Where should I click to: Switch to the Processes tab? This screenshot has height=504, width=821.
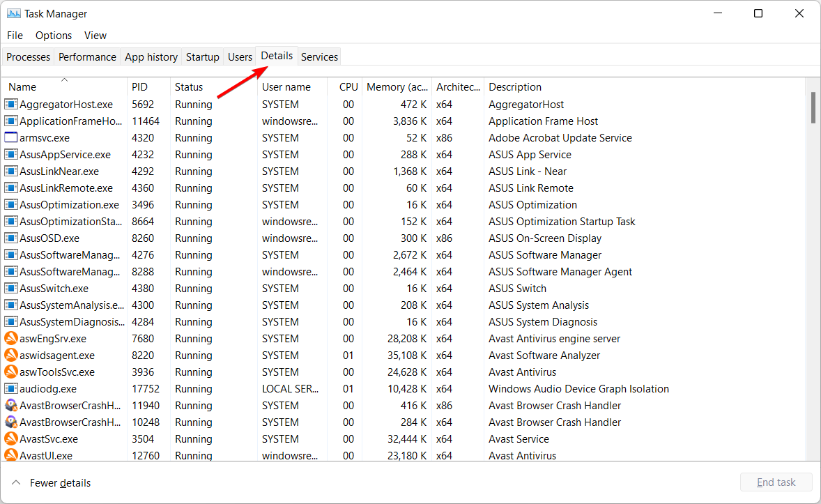(29, 56)
